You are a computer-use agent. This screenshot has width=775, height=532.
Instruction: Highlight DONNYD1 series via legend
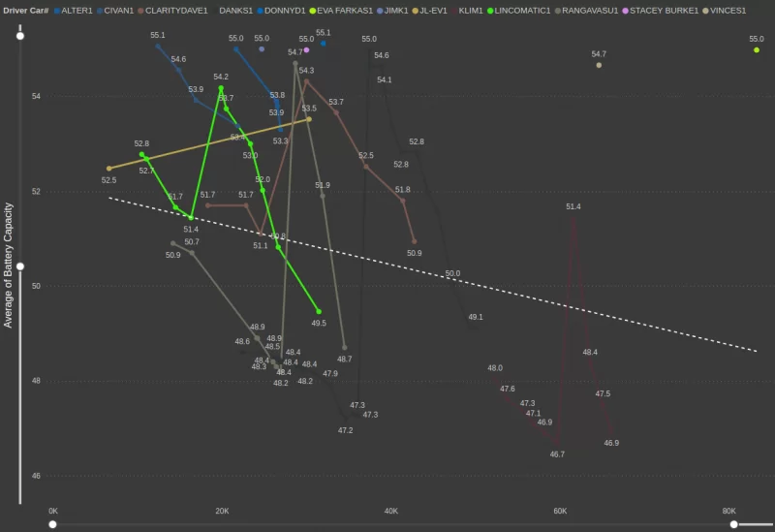(x=285, y=10)
